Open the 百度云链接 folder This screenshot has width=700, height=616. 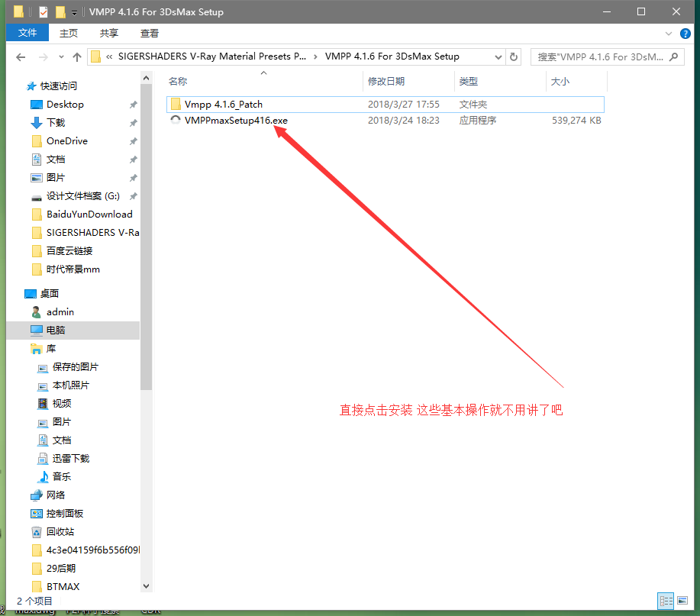click(69, 251)
